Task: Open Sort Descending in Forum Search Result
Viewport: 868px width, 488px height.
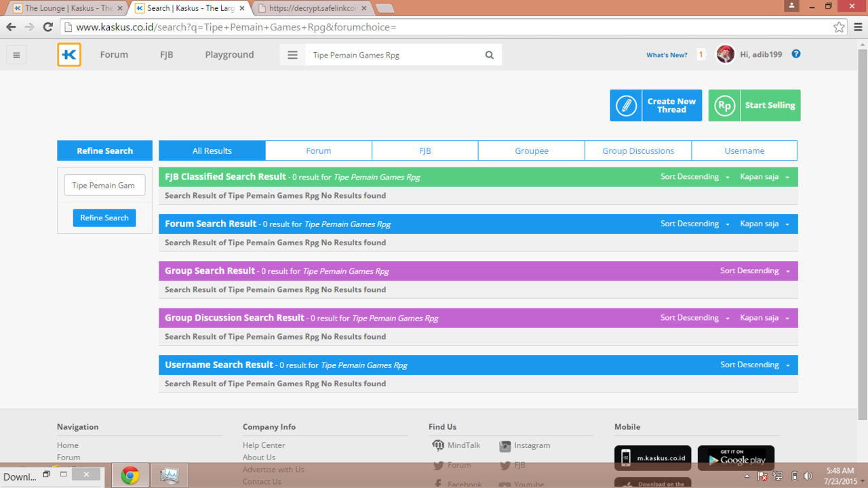Action: click(x=695, y=224)
